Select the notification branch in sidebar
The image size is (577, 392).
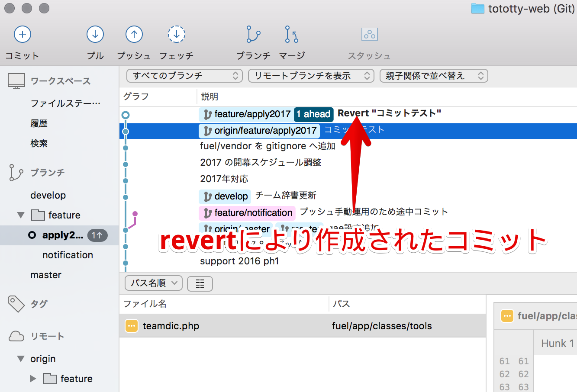pos(68,255)
